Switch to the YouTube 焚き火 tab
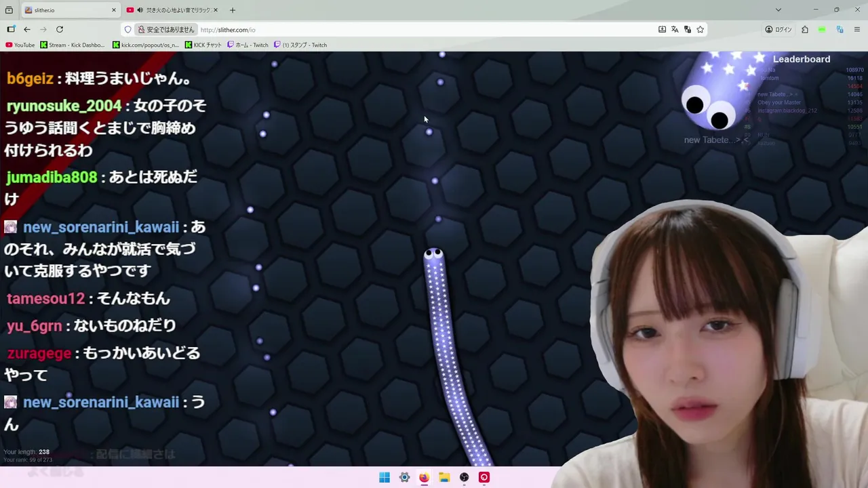 click(x=173, y=10)
